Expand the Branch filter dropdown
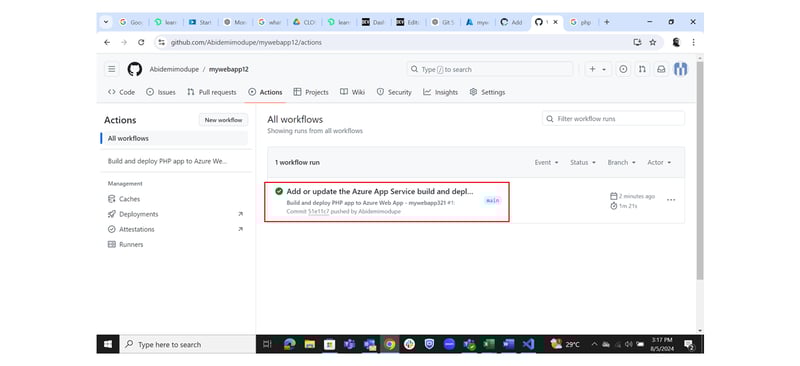800x366 pixels. (621, 162)
